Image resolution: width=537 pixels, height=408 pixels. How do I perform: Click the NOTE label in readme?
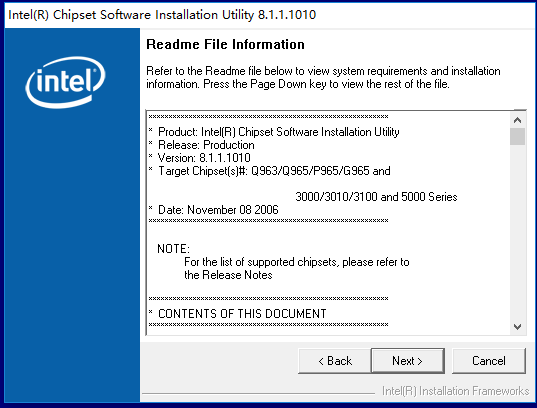173,249
